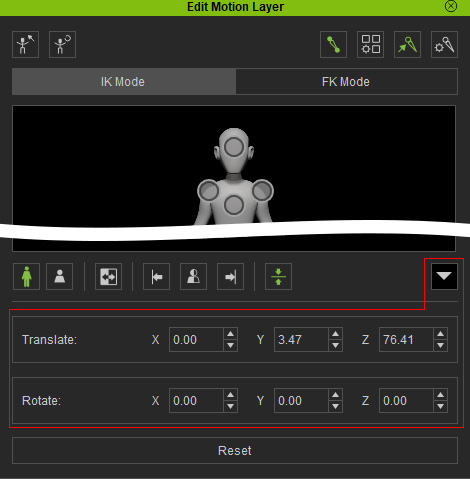Select the chest circle on dummy
The height and width of the screenshot is (479, 470).
pyautogui.click(x=234, y=205)
